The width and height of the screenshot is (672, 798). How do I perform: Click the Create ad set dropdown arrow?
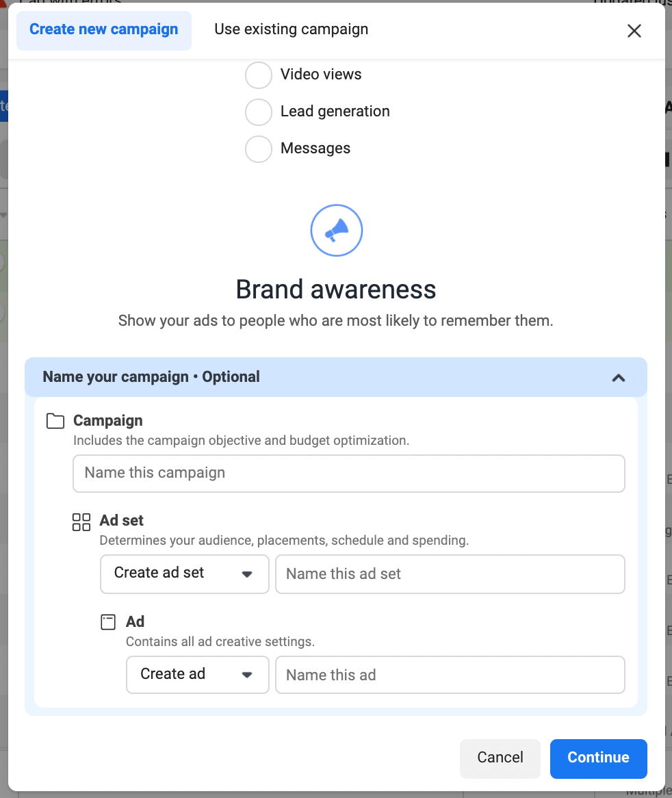[247, 574]
